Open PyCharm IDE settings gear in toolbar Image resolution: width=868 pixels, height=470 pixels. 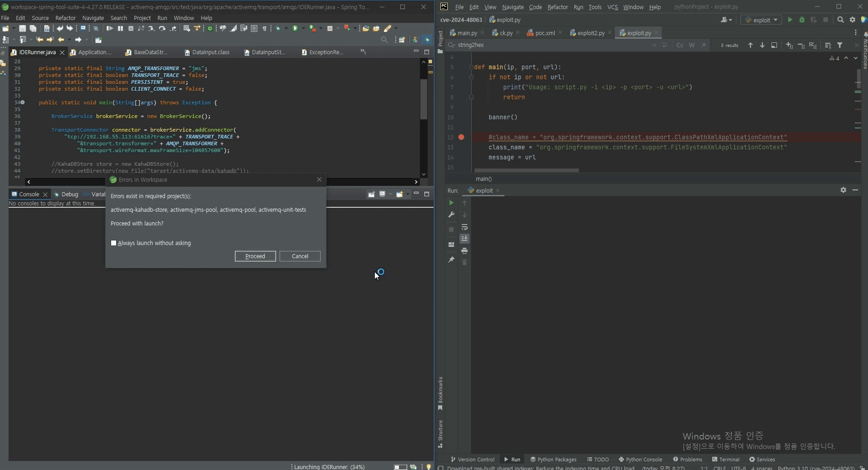(853, 20)
